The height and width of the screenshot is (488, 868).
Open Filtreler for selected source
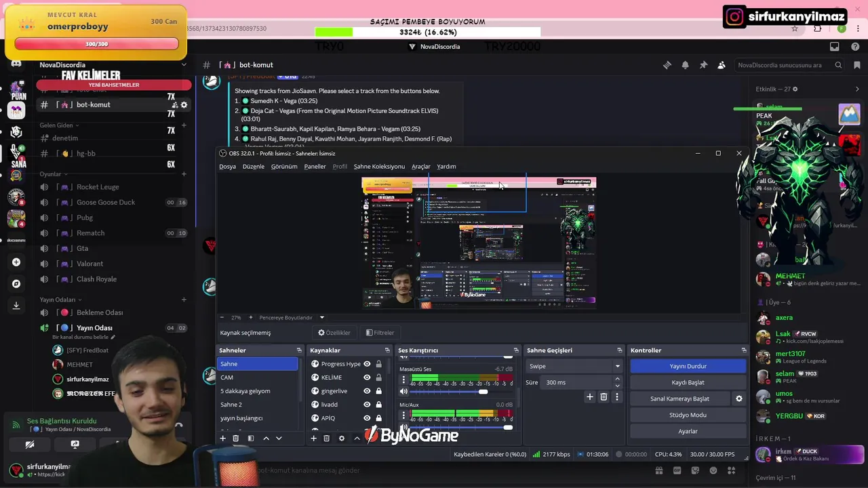coord(380,333)
